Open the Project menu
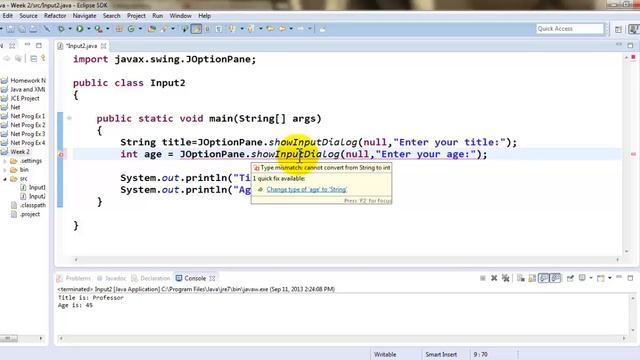Image resolution: width=640 pixels, height=360 pixels. (136, 16)
